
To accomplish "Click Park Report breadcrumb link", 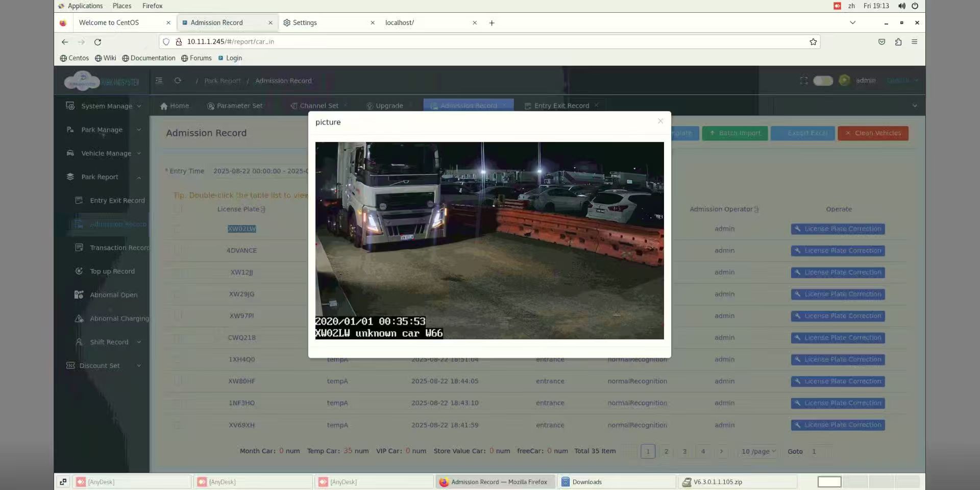I will 223,81.
